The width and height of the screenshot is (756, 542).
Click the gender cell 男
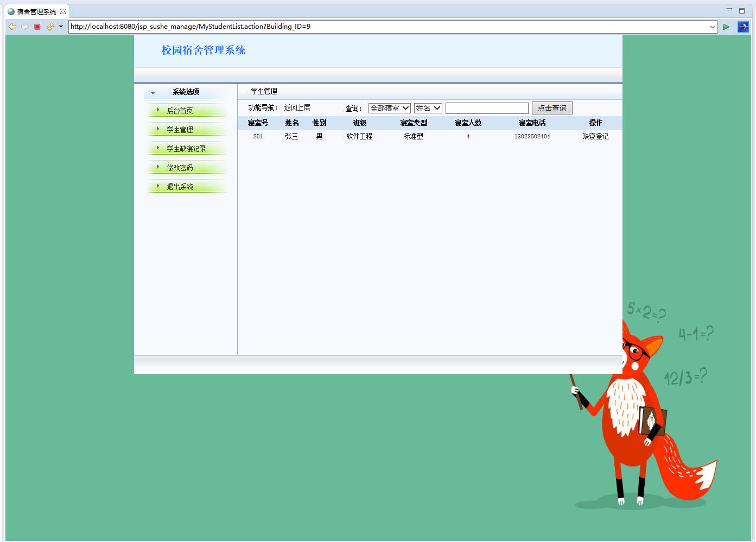(319, 137)
